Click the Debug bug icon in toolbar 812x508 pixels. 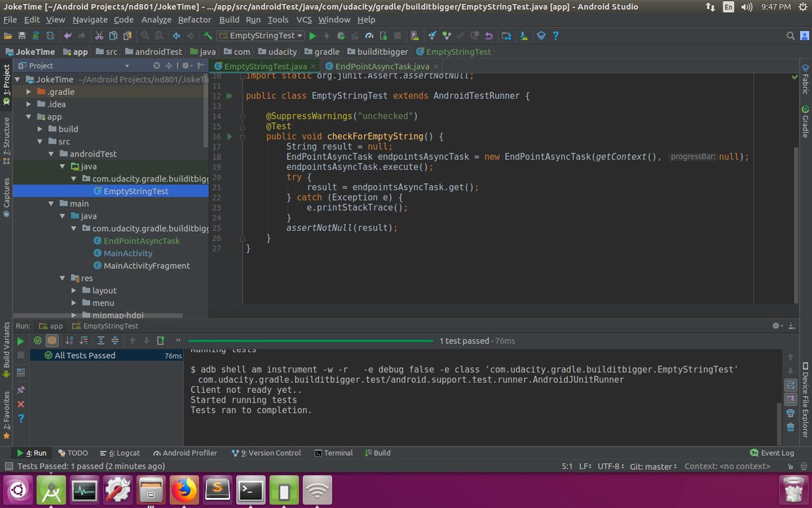pos(340,35)
